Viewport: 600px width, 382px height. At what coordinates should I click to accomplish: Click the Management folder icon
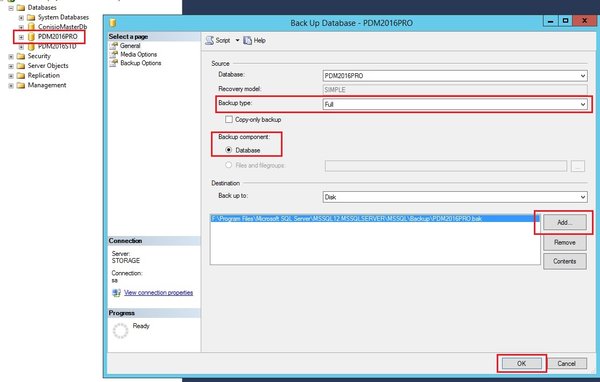point(21,85)
